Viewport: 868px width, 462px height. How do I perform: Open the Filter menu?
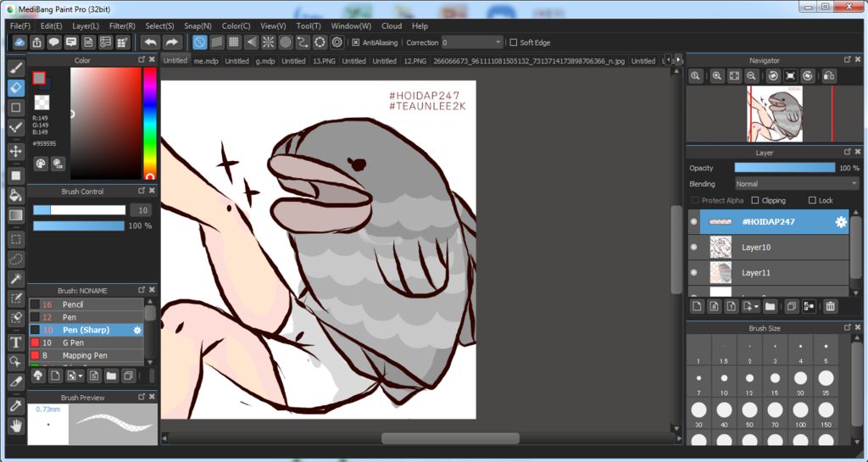[122, 26]
